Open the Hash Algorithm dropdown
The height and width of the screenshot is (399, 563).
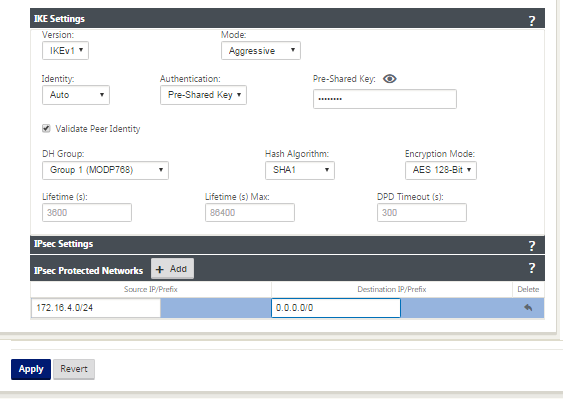point(300,170)
